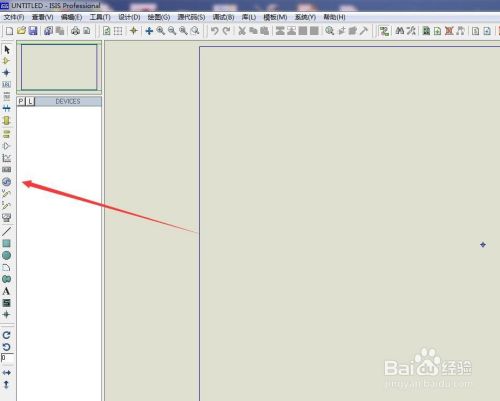The width and height of the screenshot is (500, 401).
Task: Select the 2D Graphics Box tool
Action: pyautogui.click(x=6, y=243)
